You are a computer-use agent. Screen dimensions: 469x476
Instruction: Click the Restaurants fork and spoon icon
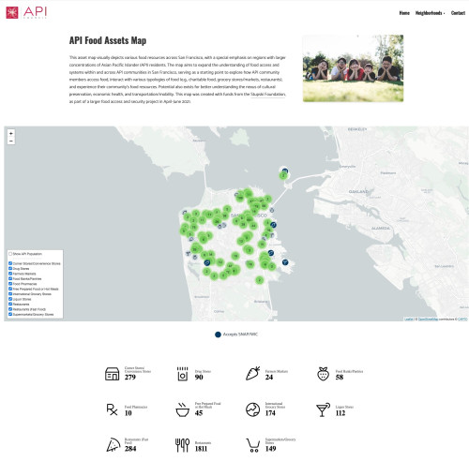[182, 445]
